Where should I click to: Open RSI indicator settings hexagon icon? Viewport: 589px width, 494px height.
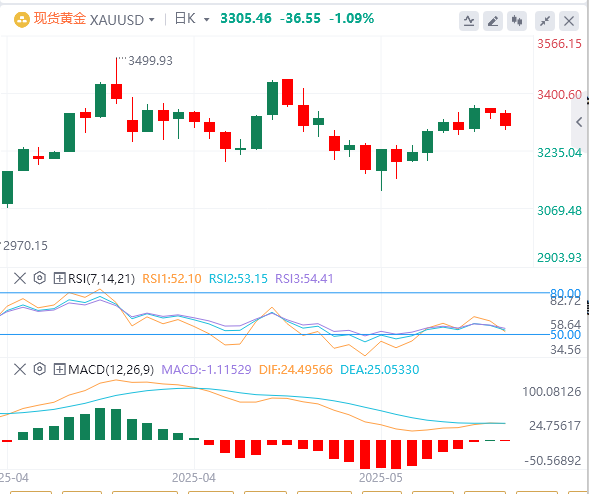point(39,278)
